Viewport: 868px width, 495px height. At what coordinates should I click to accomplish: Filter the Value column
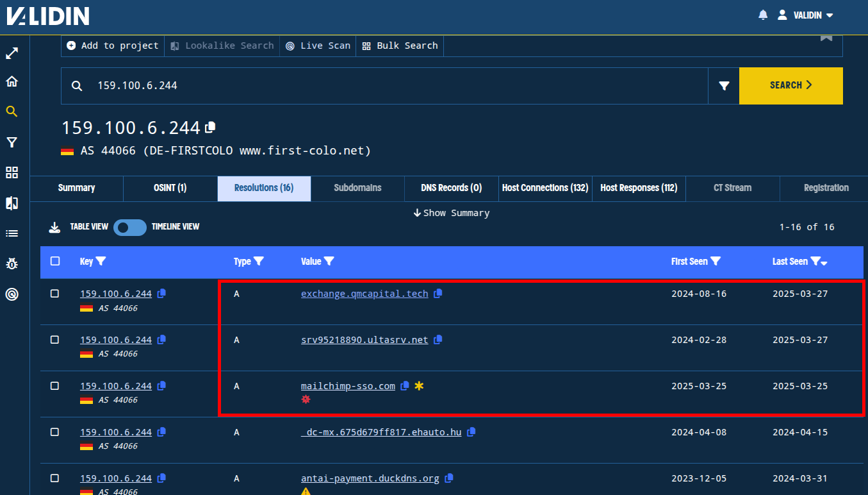(x=329, y=262)
